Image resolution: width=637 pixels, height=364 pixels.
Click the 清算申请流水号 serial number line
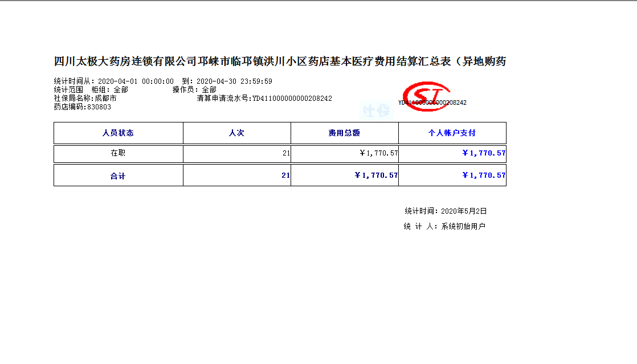pos(264,99)
